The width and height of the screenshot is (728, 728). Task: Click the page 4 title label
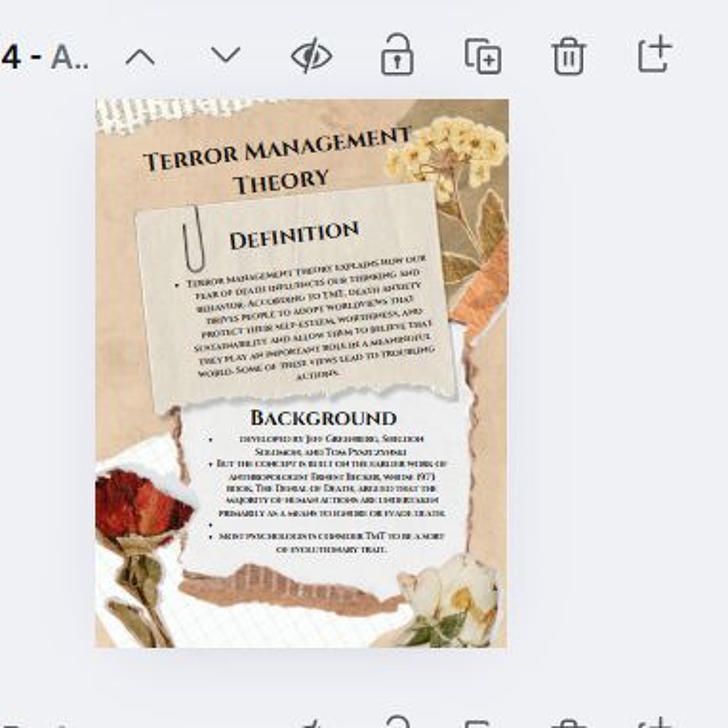(45, 58)
